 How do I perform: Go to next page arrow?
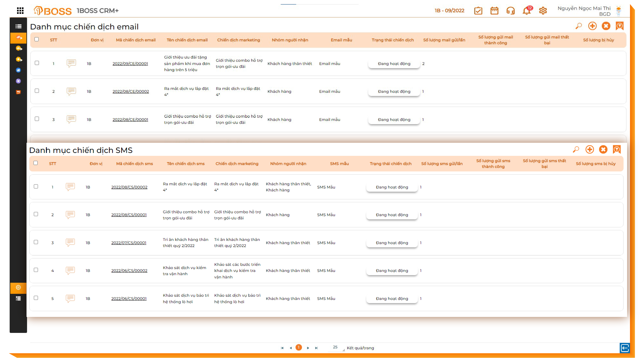click(308, 348)
